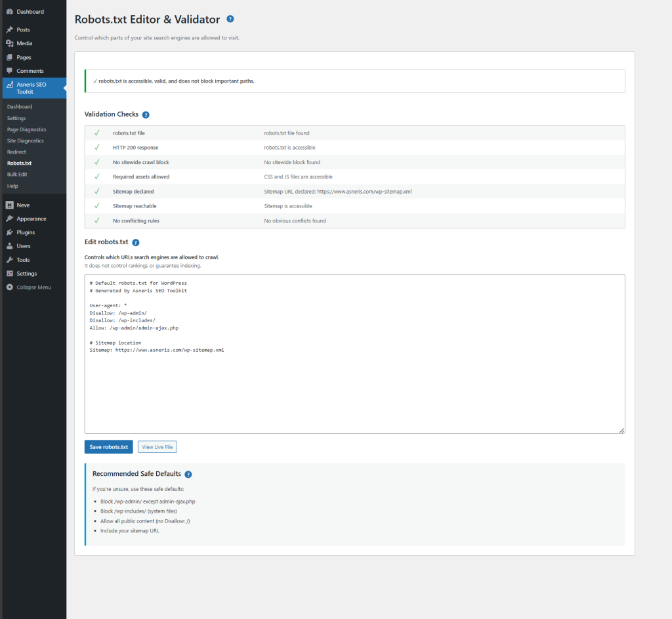Open the live file with View Live File
Screen dimensions: 672x619
pyautogui.click(x=157, y=446)
